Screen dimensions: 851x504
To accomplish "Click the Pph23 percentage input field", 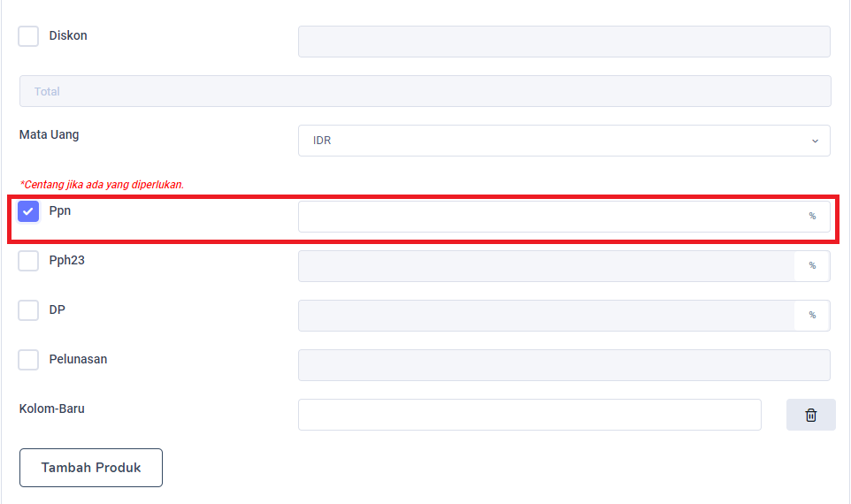I will [x=547, y=266].
